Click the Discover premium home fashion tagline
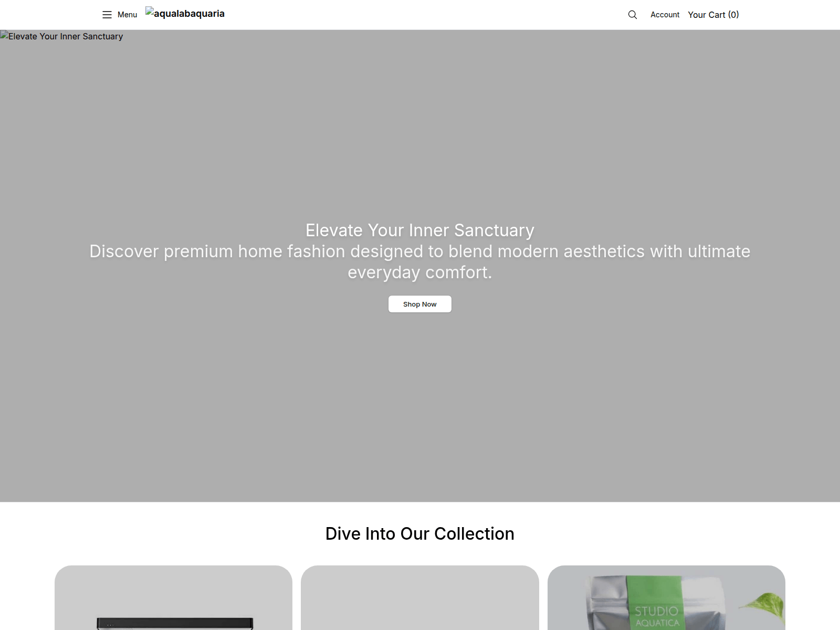840x630 pixels. point(420,261)
